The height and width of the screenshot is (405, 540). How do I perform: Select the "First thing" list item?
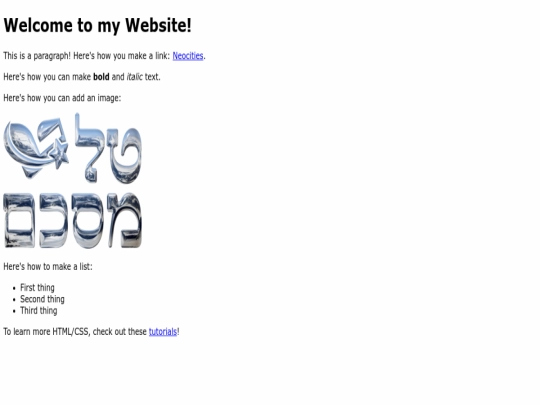37,288
